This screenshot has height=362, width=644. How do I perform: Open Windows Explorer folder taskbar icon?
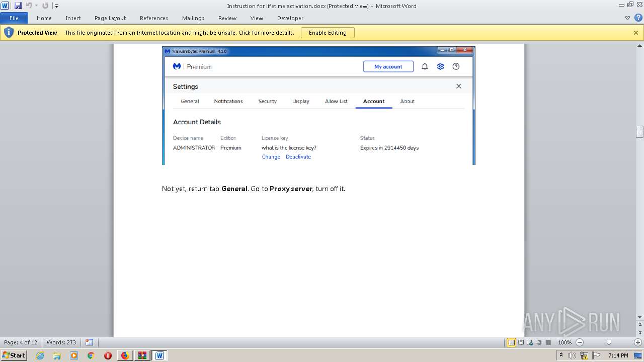(57, 355)
